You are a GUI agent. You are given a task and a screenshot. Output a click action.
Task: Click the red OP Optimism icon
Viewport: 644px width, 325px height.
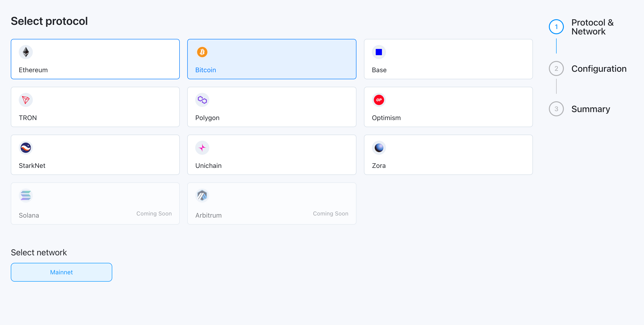click(379, 100)
